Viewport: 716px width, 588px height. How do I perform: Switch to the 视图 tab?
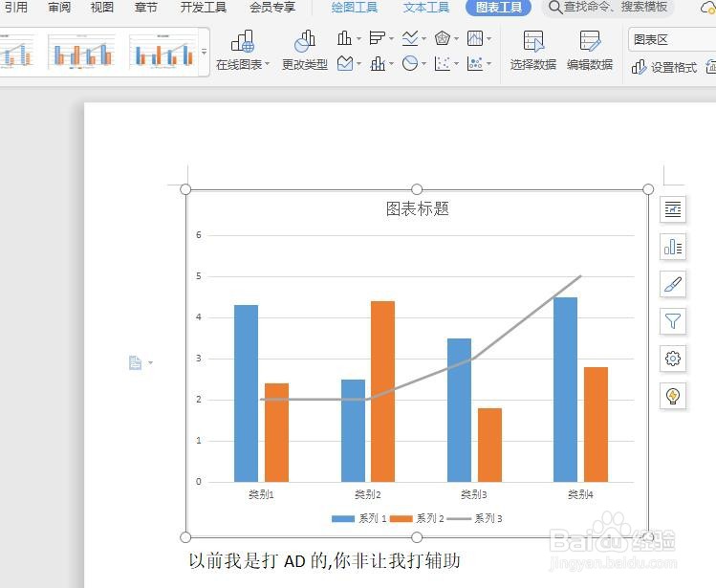pos(102,7)
